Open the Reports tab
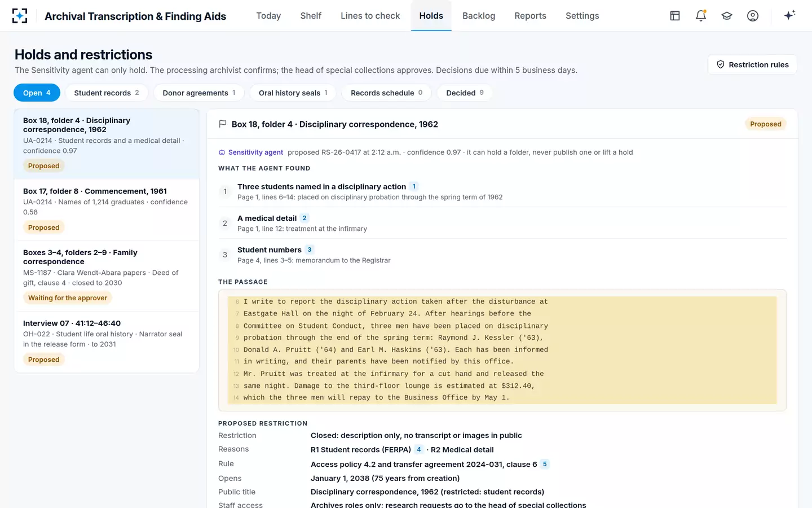Image resolution: width=812 pixels, height=508 pixels. point(530,16)
